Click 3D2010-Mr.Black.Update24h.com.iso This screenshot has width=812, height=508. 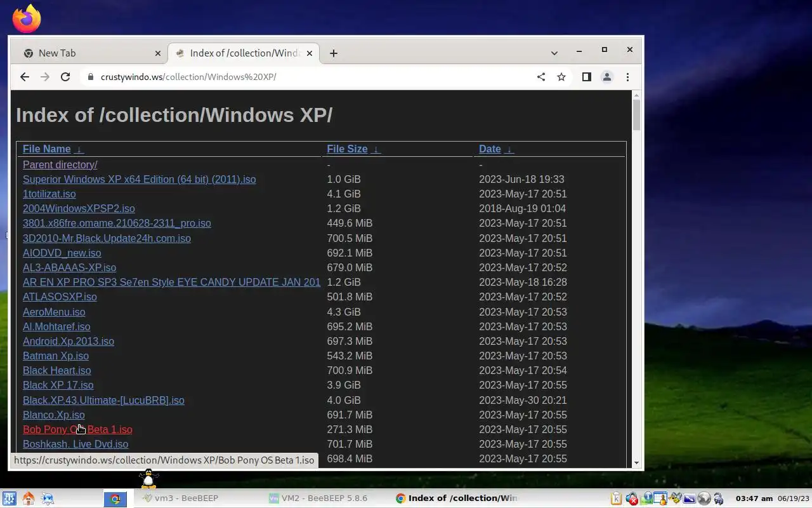click(107, 239)
